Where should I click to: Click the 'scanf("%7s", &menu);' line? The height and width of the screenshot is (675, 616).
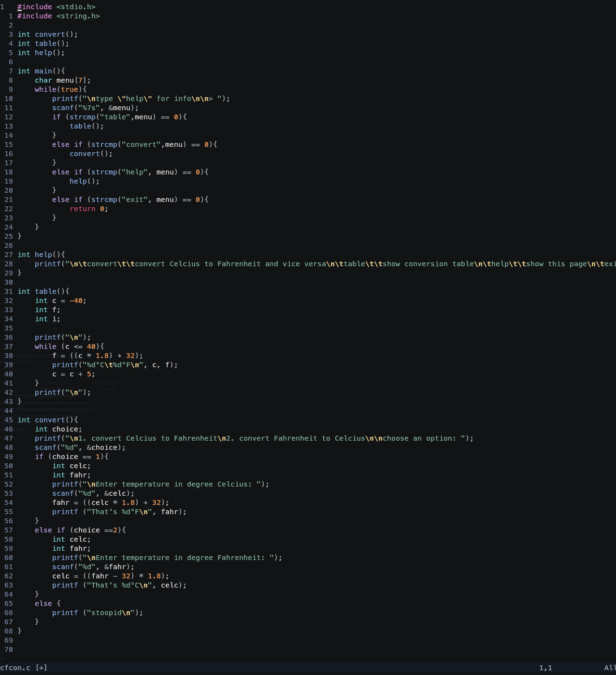(96, 108)
